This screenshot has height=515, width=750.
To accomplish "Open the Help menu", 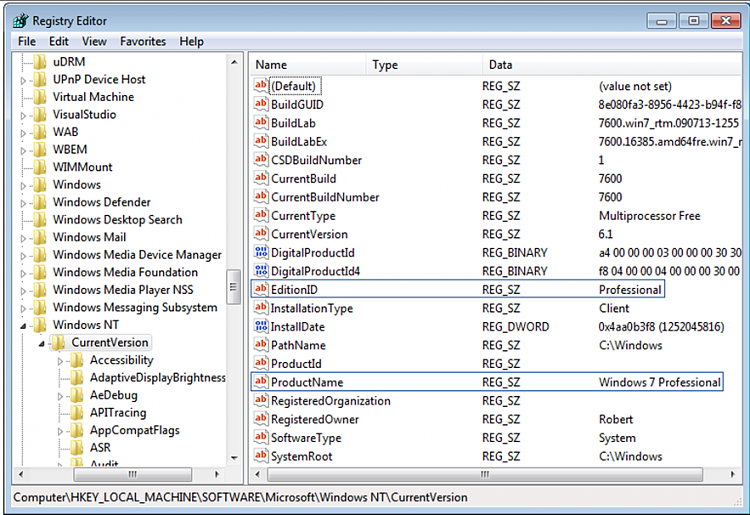I will (x=191, y=42).
